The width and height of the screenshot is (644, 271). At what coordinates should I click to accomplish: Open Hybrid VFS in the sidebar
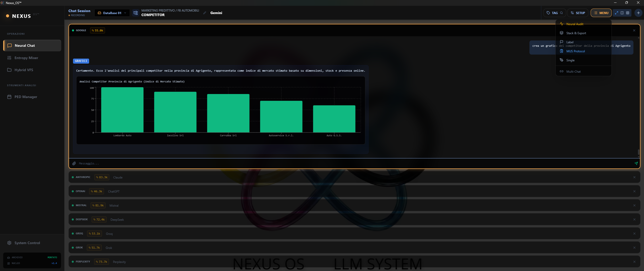pos(32,70)
